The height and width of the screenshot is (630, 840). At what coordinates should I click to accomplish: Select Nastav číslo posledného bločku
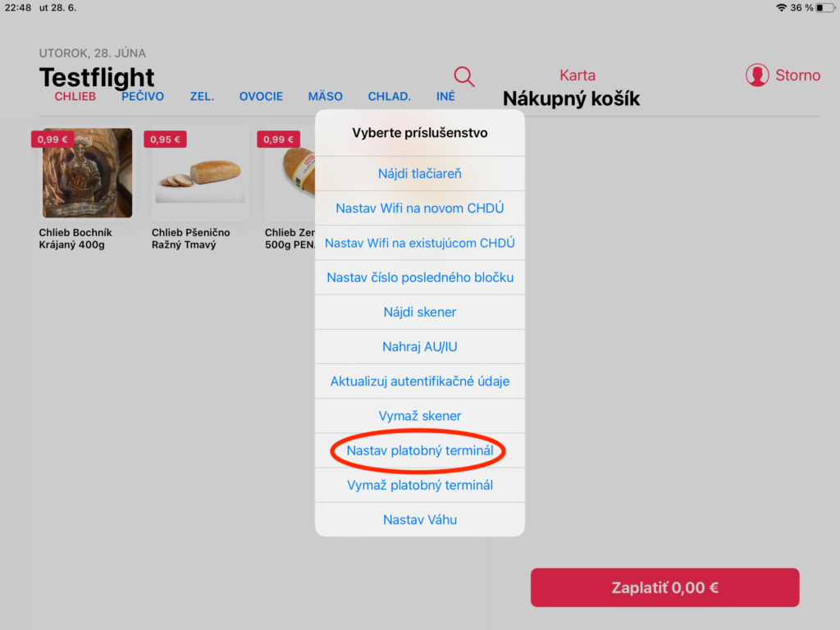click(419, 277)
